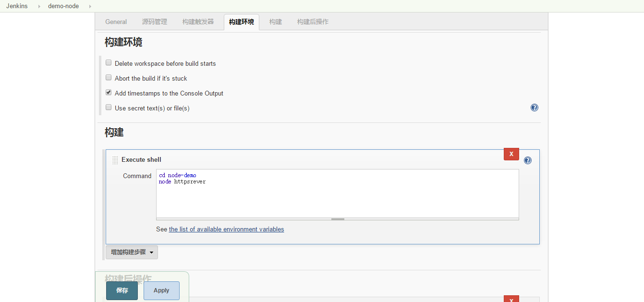Screen dimensions: 644x302
Task: Go to the 构建触发器 tab
Action: pos(198,22)
